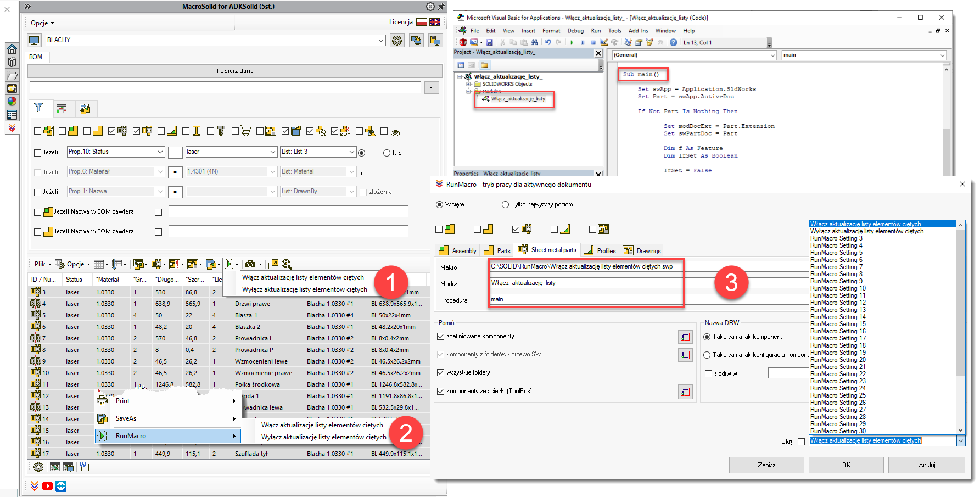Click the monitor icon beside BLACHY
980x497 pixels.
[x=35, y=40]
